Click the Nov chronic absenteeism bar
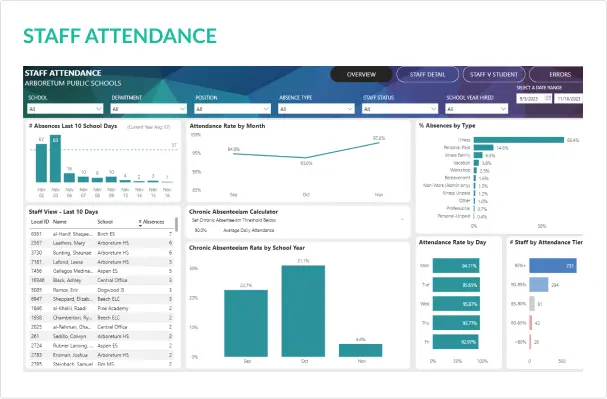Image resolution: width=607 pixels, height=399 pixels. (360, 350)
